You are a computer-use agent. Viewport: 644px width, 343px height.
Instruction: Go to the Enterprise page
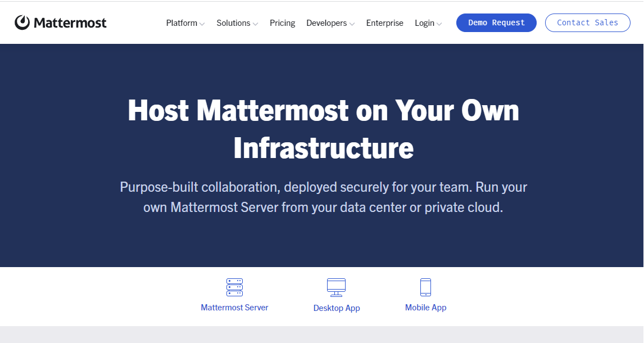point(385,23)
